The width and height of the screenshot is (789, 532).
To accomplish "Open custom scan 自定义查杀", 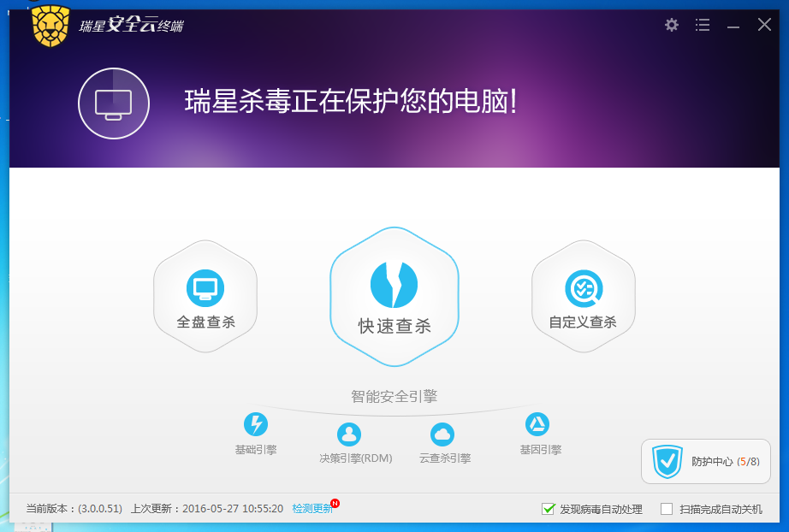I will [584, 296].
